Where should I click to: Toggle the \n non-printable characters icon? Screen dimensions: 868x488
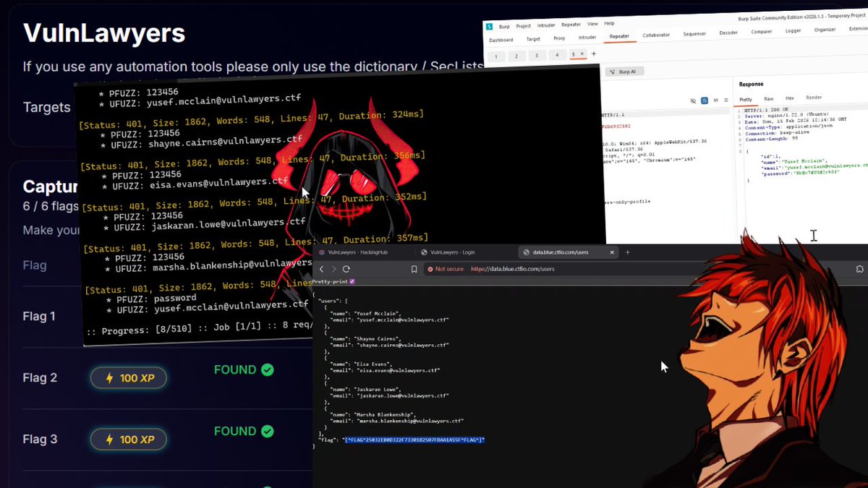(715, 100)
